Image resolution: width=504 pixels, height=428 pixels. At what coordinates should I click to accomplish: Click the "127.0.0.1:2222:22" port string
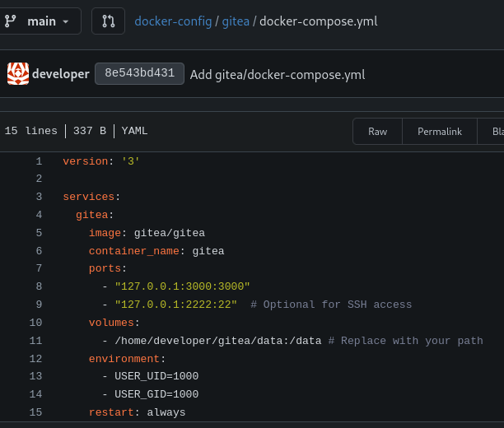coord(175,305)
